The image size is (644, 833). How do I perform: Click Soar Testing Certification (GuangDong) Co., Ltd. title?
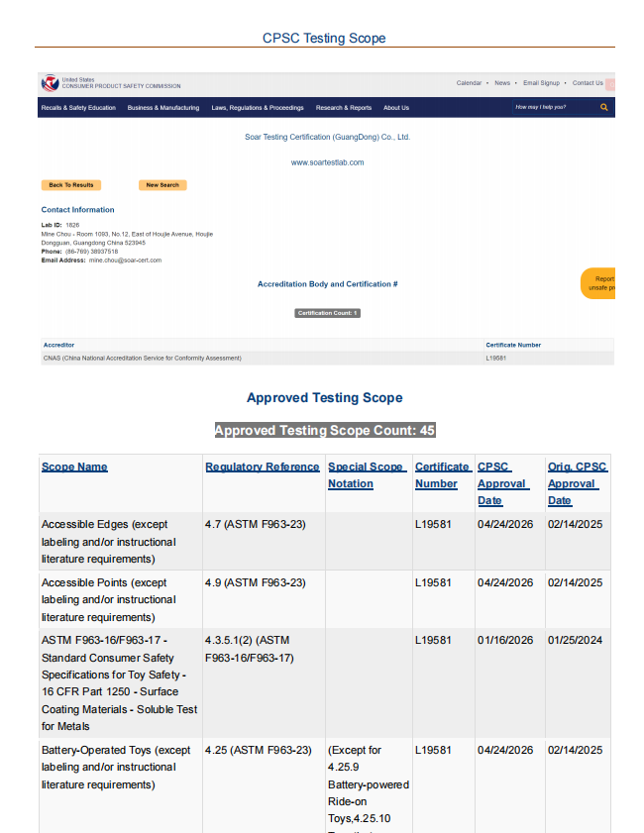[327, 137]
